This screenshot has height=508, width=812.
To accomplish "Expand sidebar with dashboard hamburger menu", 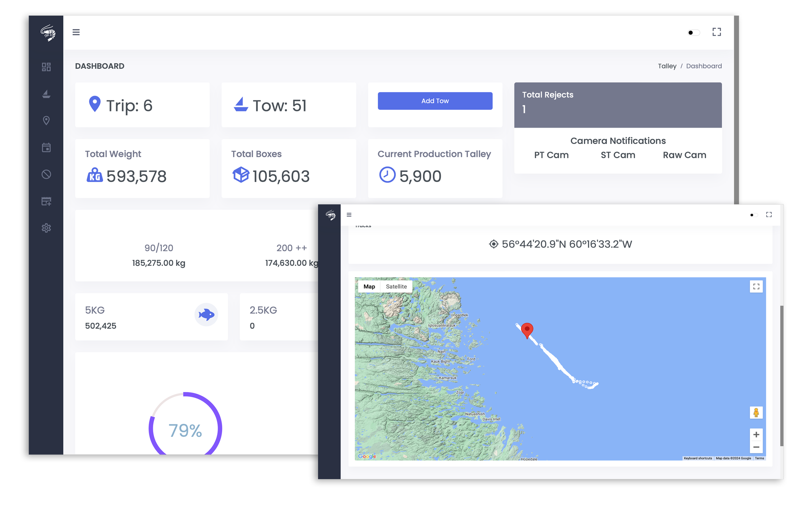I will click(76, 32).
